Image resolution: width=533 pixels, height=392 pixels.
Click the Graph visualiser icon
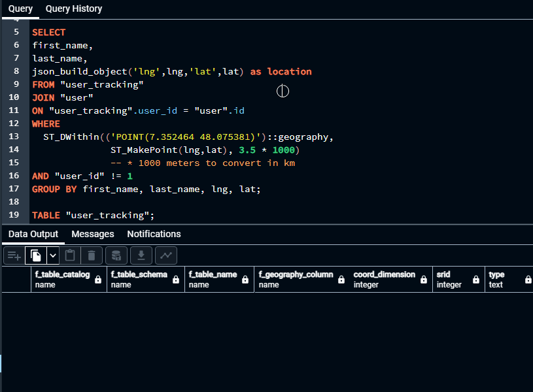tap(166, 255)
